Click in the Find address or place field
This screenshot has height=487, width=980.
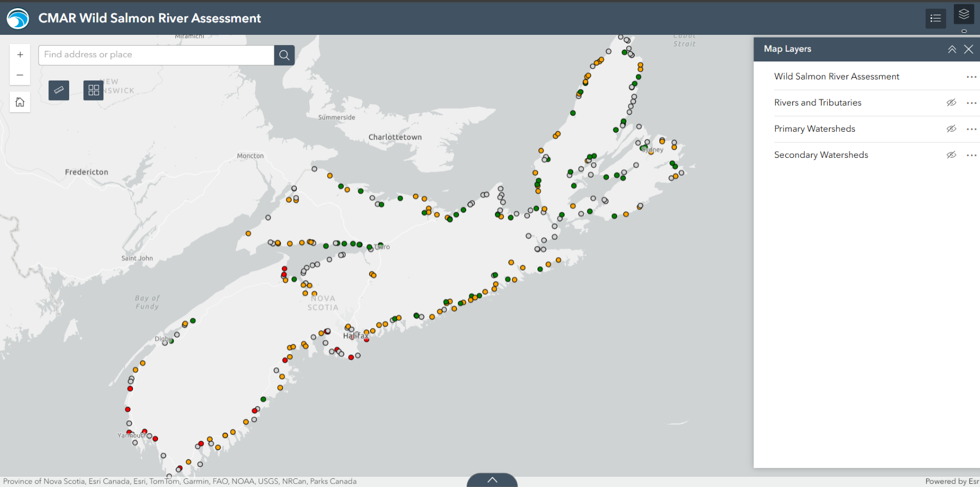point(156,55)
